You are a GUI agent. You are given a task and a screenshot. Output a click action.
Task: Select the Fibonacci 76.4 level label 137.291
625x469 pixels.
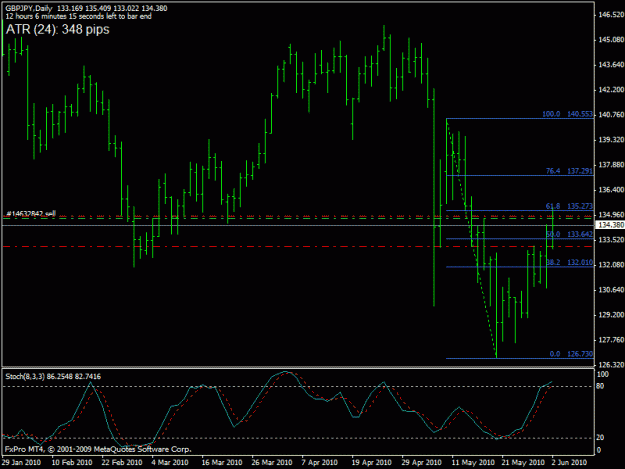569,171
